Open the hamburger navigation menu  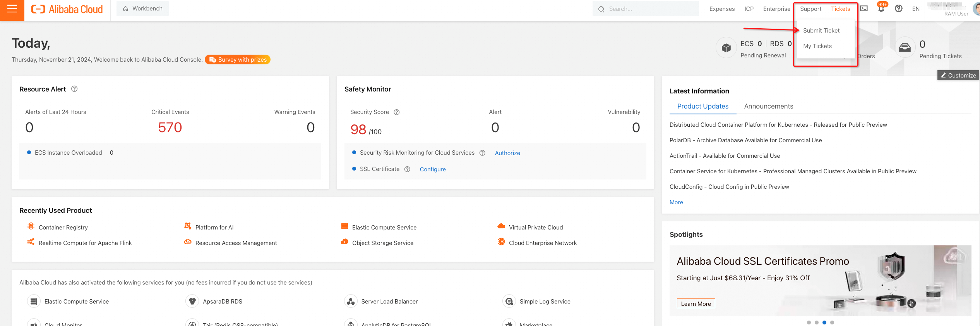point(12,9)
